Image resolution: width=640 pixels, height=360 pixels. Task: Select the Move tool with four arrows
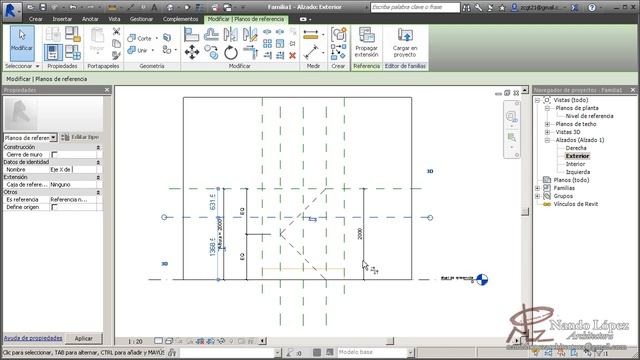pos(192,52)
